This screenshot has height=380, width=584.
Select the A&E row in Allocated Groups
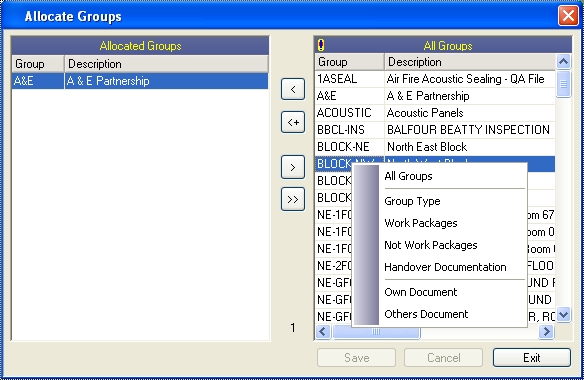[x=140, y=81]
